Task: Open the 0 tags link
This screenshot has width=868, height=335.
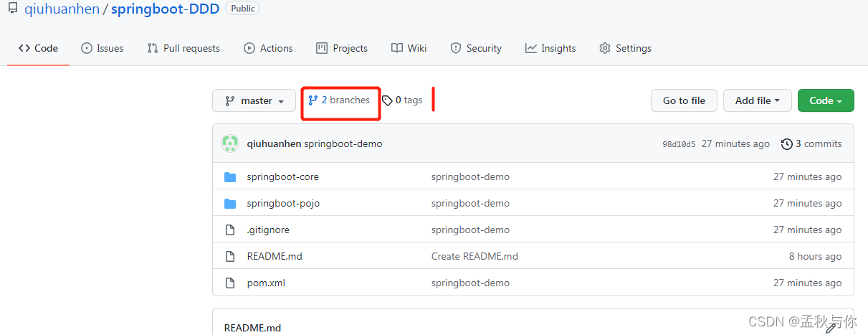Action: tap(402, 100)
